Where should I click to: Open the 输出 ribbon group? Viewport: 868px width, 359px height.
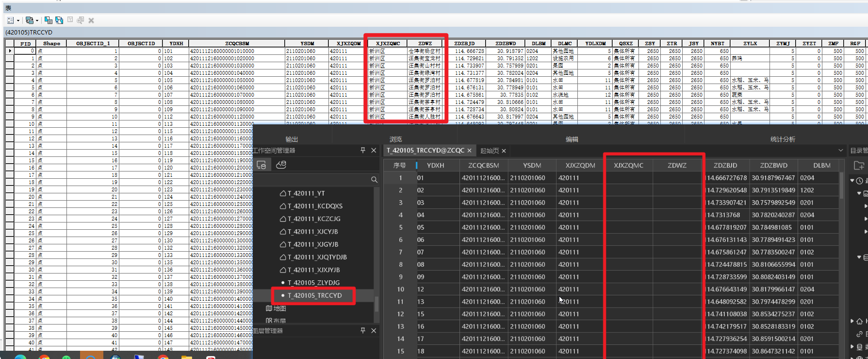click(x=292, y=139)
